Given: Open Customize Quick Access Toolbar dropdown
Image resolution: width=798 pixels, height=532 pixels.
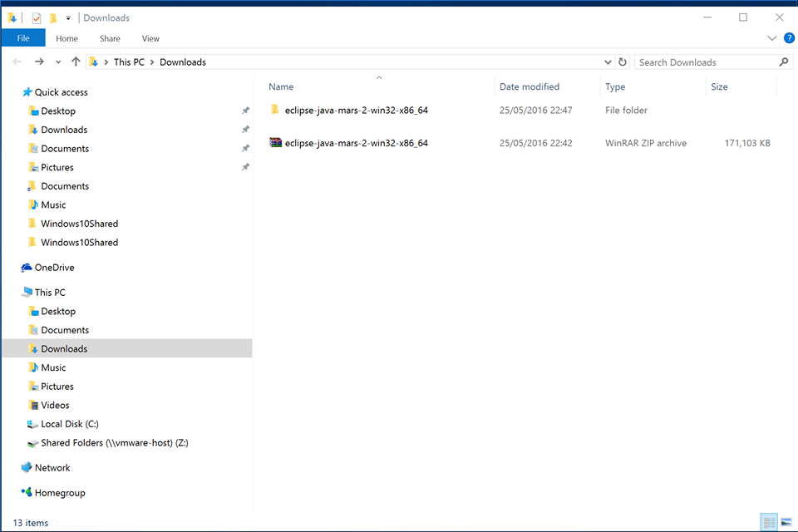Looking at the screenshot, I should pyautogui.click(x=68, y=17).
